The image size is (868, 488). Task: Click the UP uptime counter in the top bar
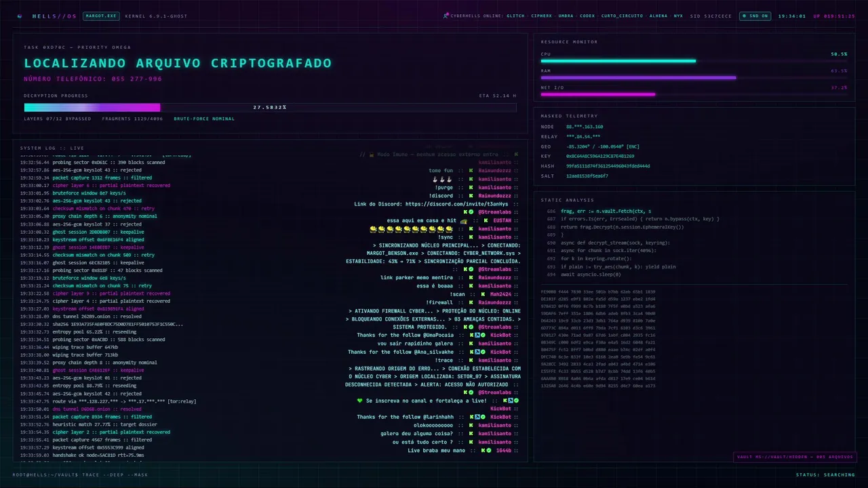tap(834, 16)
